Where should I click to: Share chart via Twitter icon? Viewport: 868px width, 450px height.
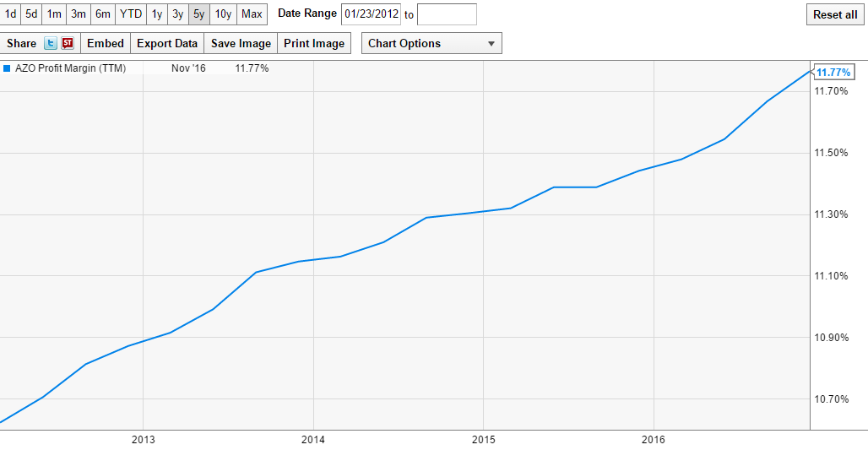tap(51, 43)
